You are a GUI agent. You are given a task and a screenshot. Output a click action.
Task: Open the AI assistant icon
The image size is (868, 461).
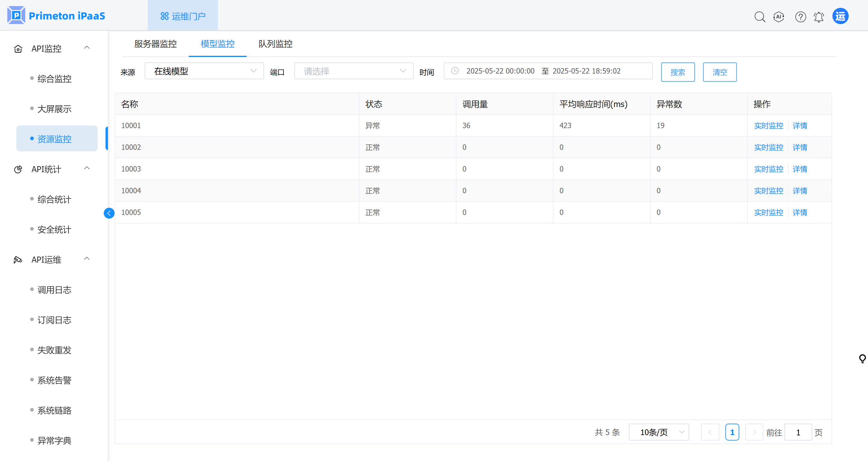(779, 17)
